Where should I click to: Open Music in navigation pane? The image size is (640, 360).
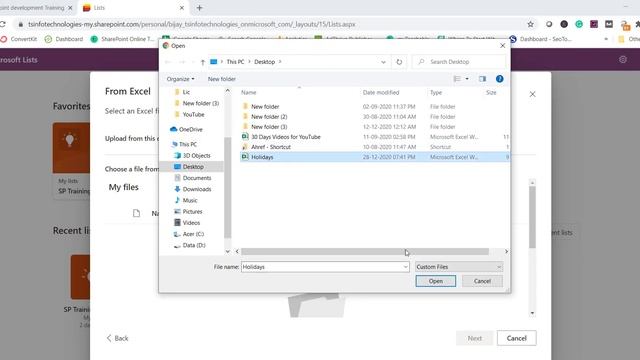pyautogui.click(x=186, y=200)
